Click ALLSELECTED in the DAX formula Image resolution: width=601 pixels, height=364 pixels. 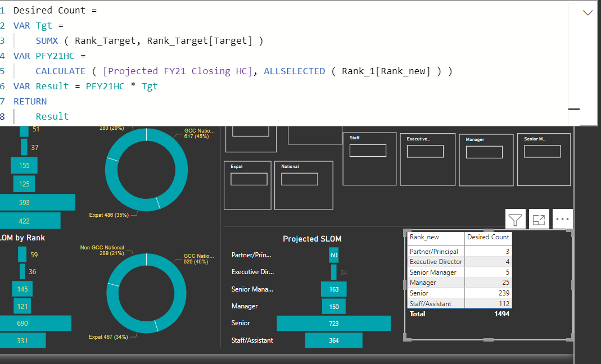(295, 71)
